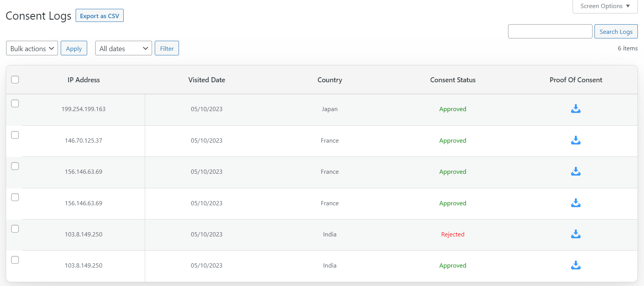Download proof for second 156.146.63.69 entry
The height and width of the screenshot is (286, 644).
click(x=575, y=203)
